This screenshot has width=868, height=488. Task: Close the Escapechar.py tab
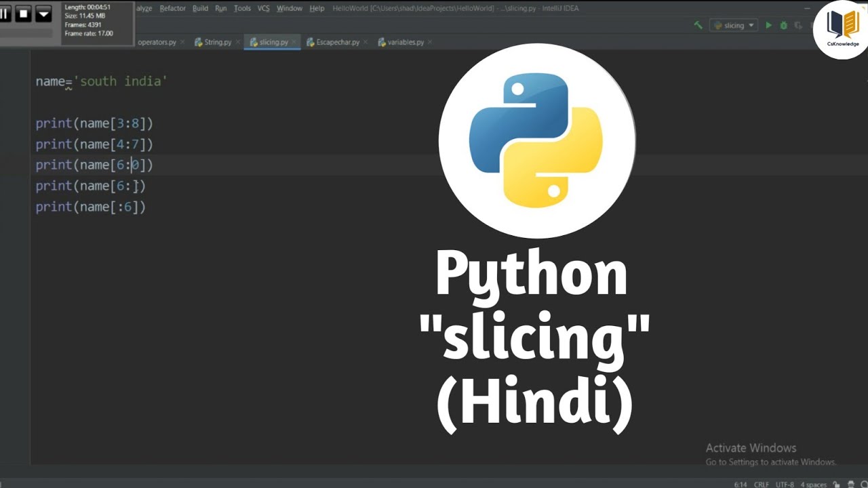[x=366, y=42]
